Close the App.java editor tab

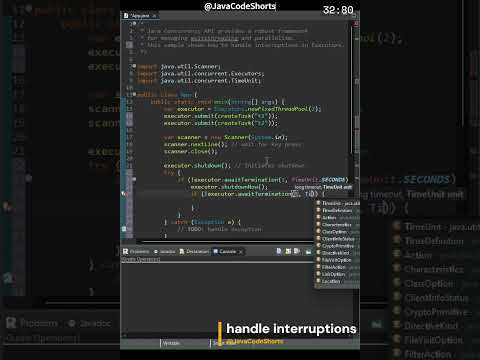coord(154,16)
